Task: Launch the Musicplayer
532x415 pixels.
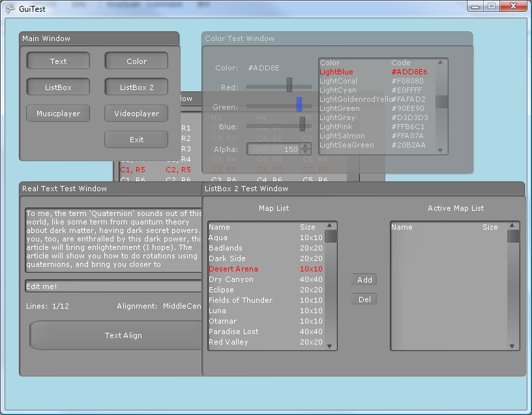Action: pos(58,114)
